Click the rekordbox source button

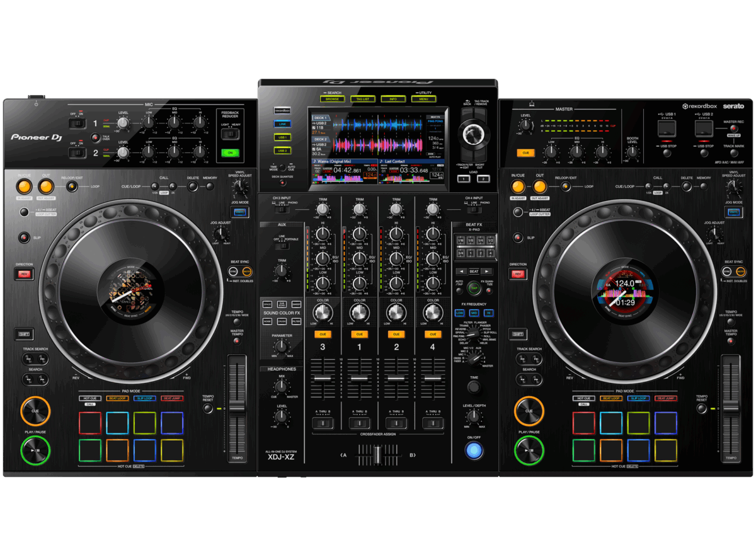coord(282,110)
